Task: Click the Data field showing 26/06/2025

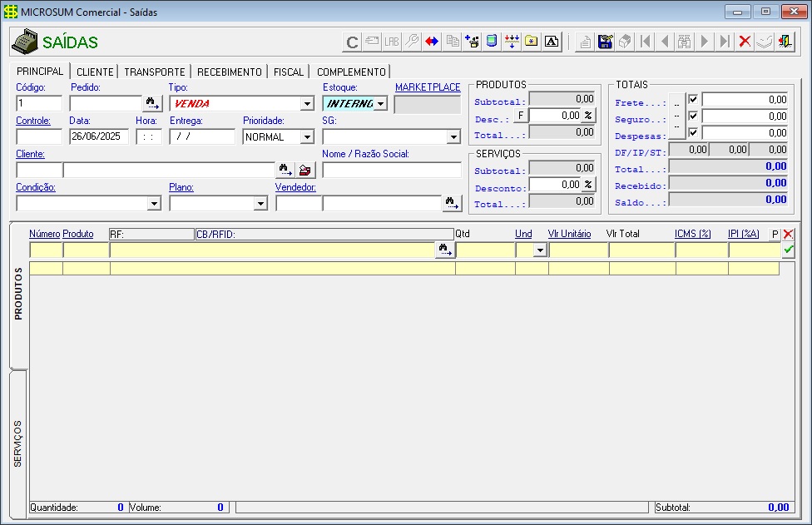Action: coord(99,137)
